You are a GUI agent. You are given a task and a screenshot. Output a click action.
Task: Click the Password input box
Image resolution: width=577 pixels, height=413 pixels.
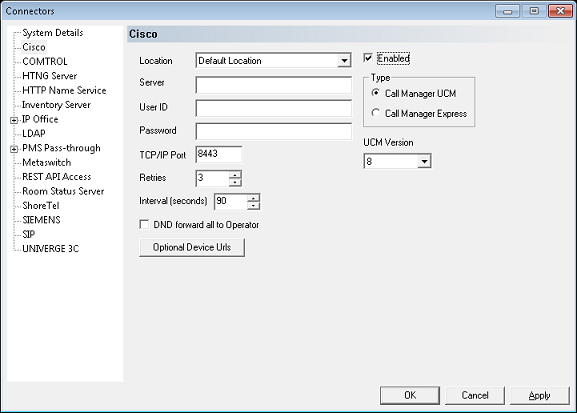(273, 131)
